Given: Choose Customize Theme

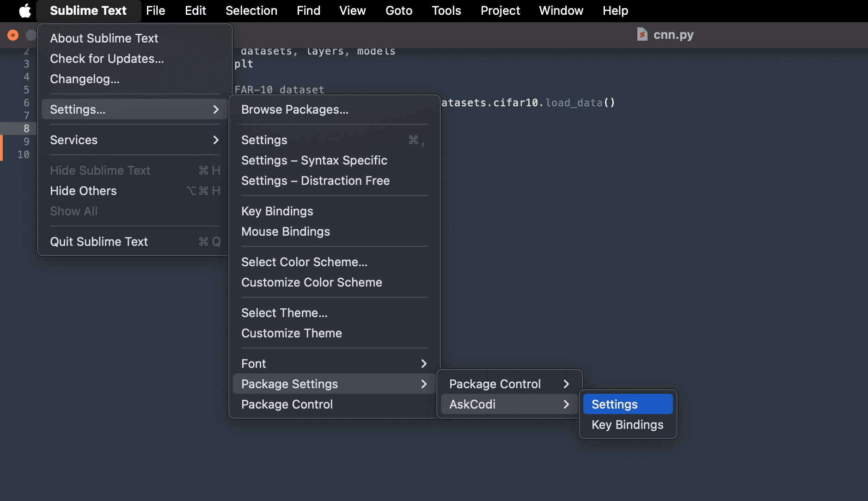Looking at the screenshot, I should point(334,333).
